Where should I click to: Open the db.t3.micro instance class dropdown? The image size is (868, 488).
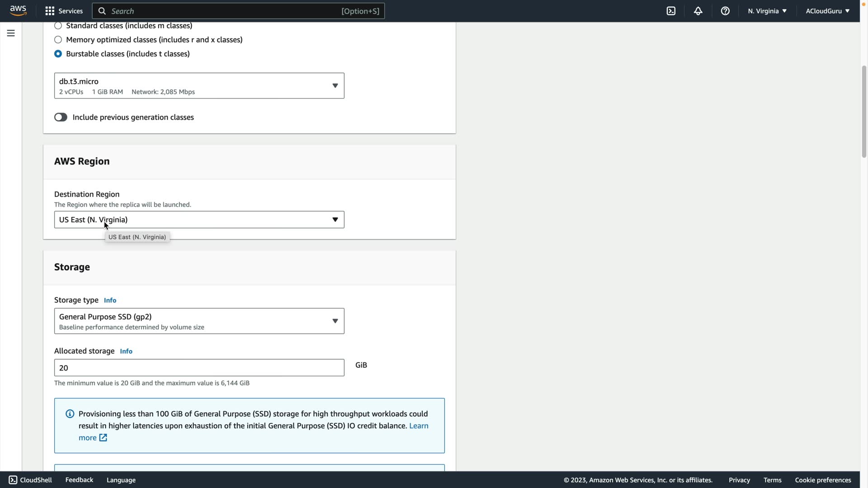199,86
